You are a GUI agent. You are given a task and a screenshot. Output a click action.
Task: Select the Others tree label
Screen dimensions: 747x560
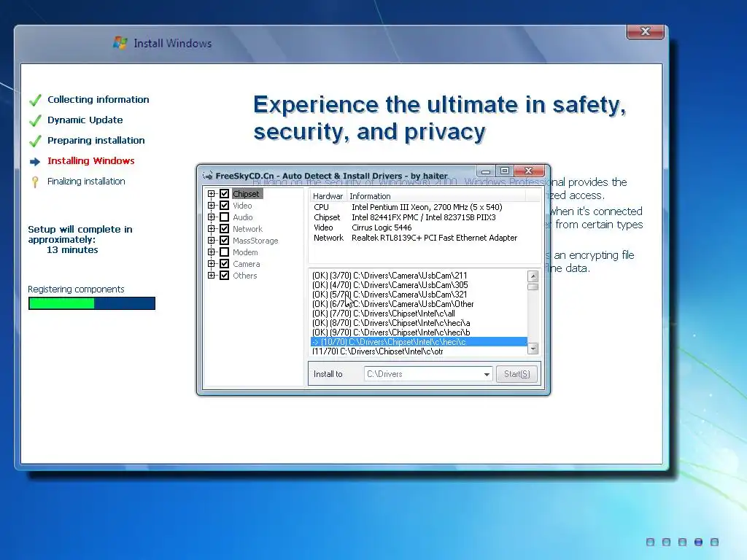click(245, 276)
